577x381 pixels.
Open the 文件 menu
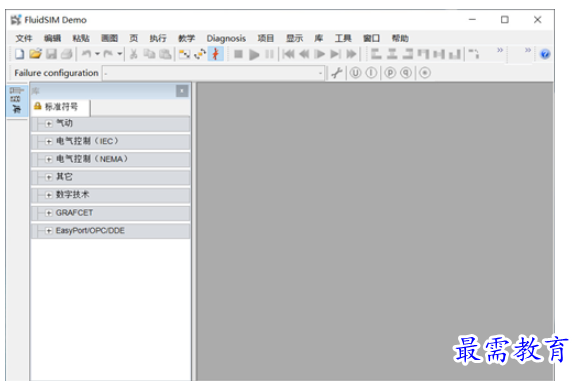(24, 38)
